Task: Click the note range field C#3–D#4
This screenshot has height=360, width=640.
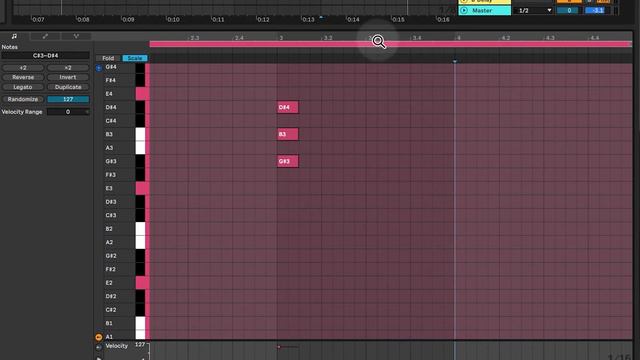Action: 45,56
